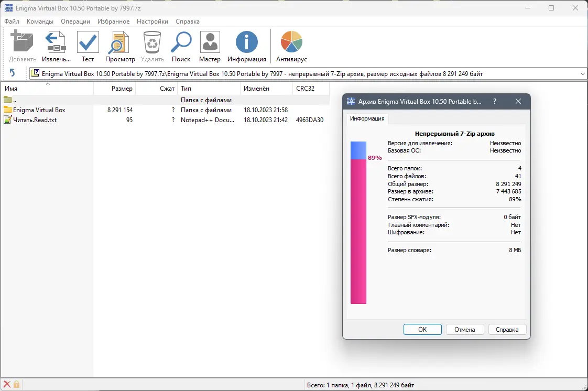
Task: Click the Размер в архиве value 7 443 685
Action: pyautogui.click(x=508, y=191)
